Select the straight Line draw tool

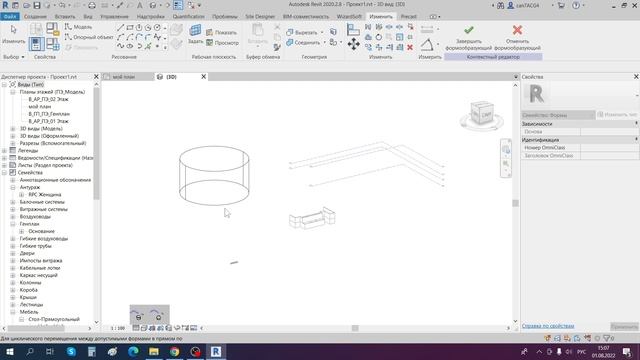[120, 28]
